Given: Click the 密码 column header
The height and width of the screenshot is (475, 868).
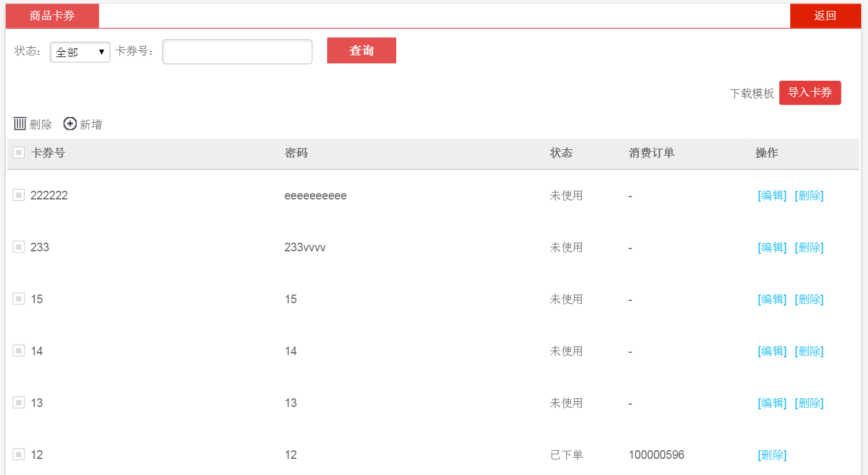Looking at the screenshot, I should point(296,153).
